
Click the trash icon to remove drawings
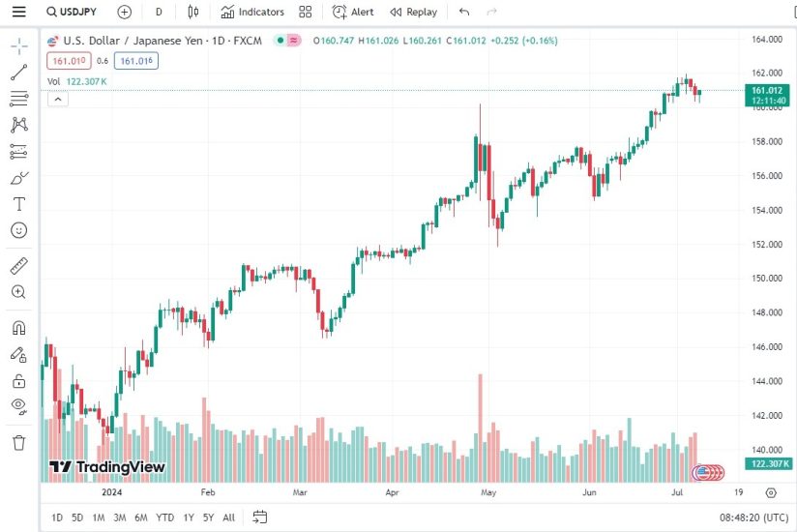coord(18,443)
